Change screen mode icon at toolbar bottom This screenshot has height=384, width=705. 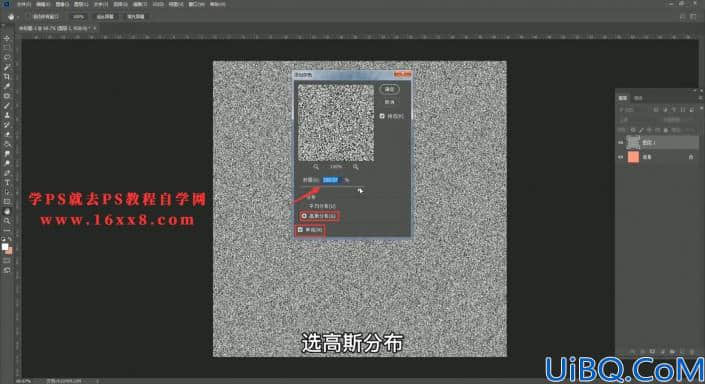click(7, 270)
